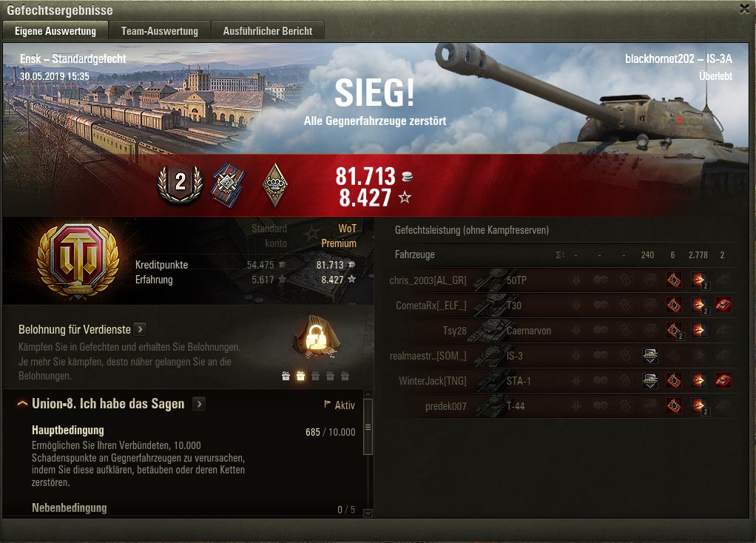
Task: Collapse the Union-8 mission section chevron
Action: pos(22,404)
